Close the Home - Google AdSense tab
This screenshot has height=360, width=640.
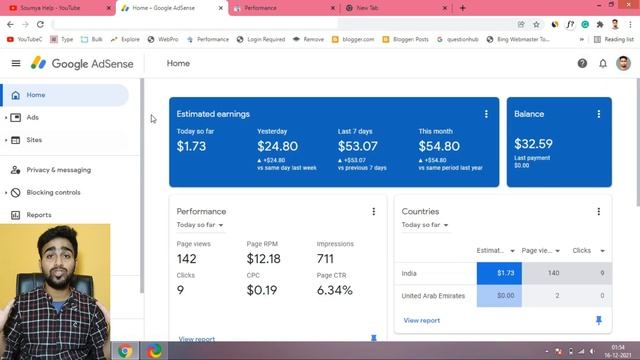[x=220, y=8]
